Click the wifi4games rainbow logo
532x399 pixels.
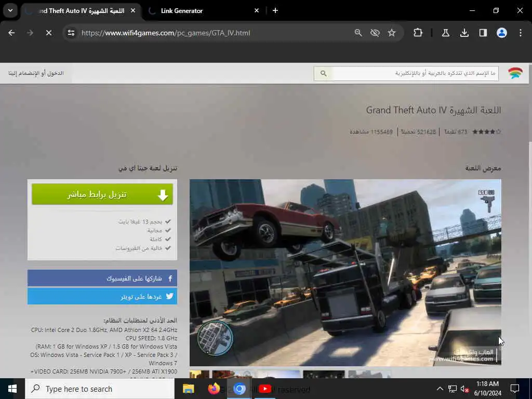[x=515, y=73]
